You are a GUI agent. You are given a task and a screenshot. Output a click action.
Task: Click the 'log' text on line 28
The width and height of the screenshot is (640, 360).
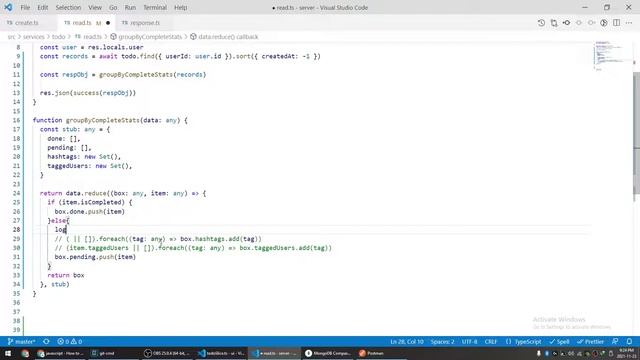(60, 230)
